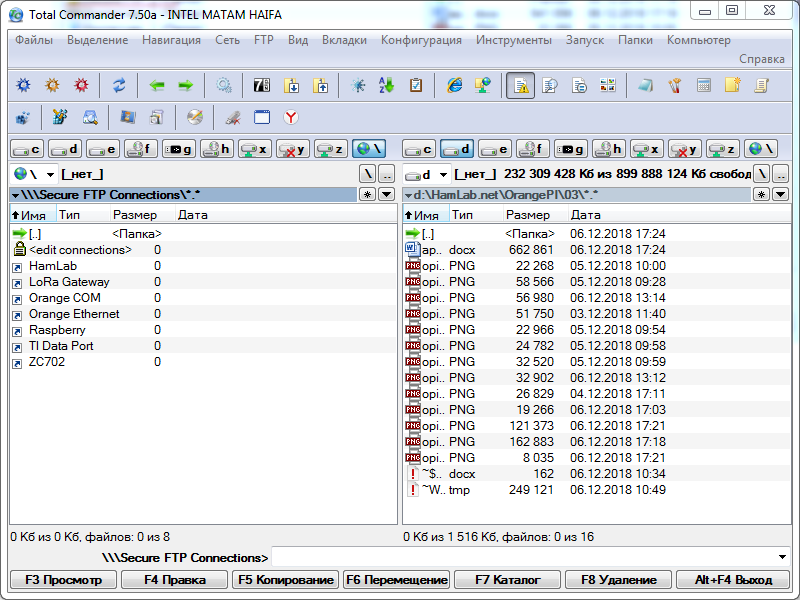Switch right panel to network drive z
Image resolution: width=800 pixels, height=600 pixels.
pos(723,149)
